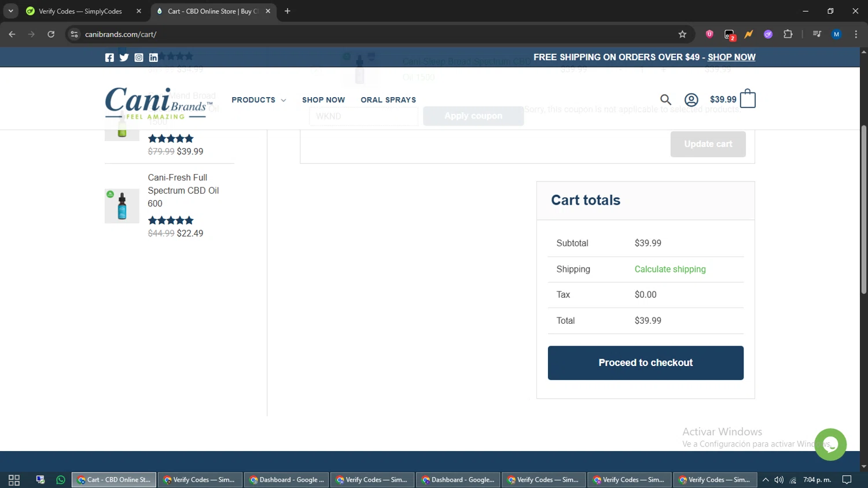This screenshot has width=868, height=488.
Task: Click the $22.49 sale price text
Action: click(x=190, y=234)
